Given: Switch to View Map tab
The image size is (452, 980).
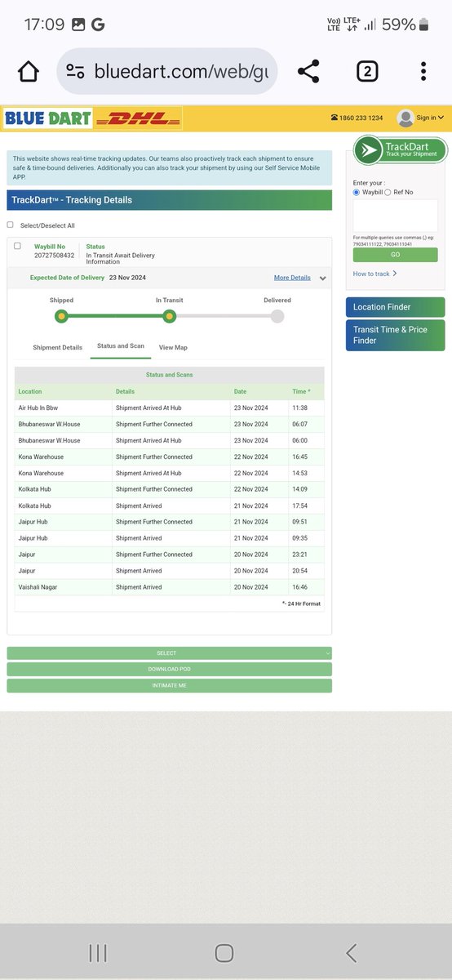Looking at the screenshot, I should coord(173,347).
